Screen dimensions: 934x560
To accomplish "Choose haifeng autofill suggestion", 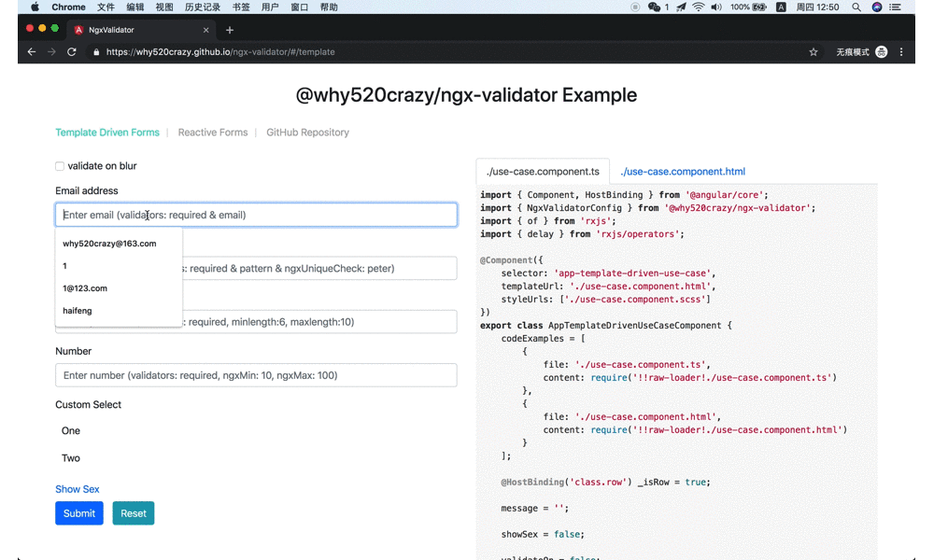I will [119, 311].
